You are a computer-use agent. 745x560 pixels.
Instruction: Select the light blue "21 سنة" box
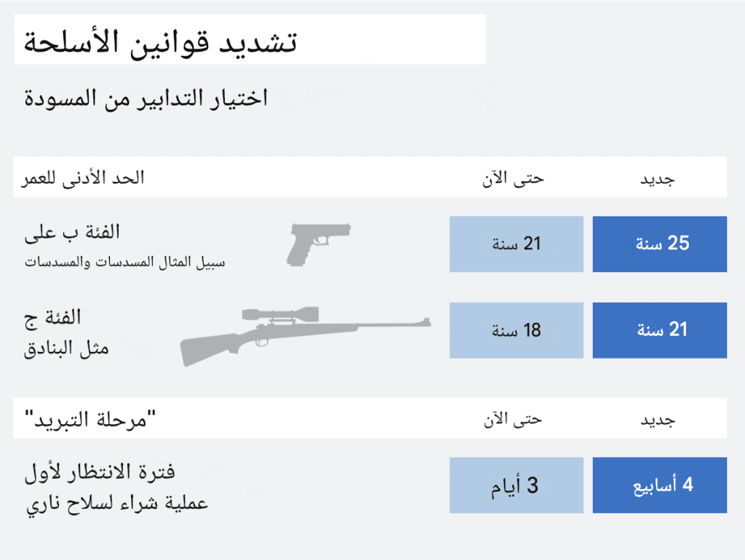point(516,244)
